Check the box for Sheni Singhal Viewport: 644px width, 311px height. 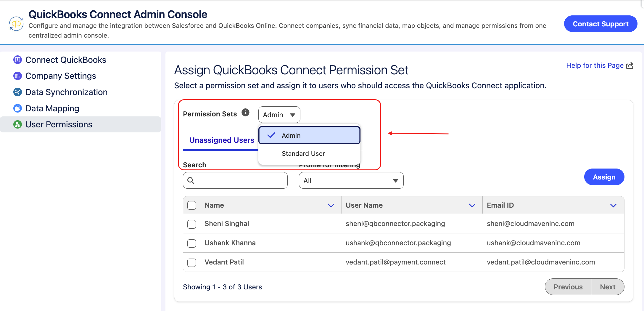(x=192, y=224)
